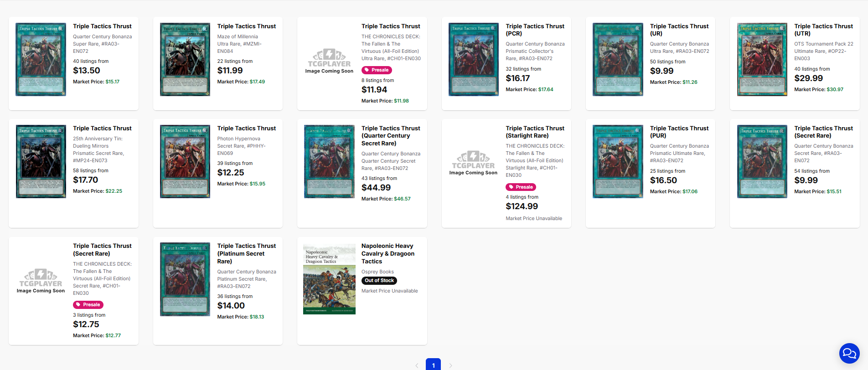Open the Triple Tactics Thrust (PUR) title

point(679,132)
